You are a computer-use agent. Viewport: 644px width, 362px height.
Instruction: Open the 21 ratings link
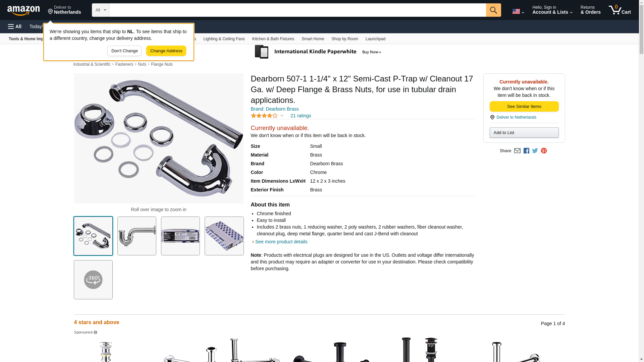301,116
